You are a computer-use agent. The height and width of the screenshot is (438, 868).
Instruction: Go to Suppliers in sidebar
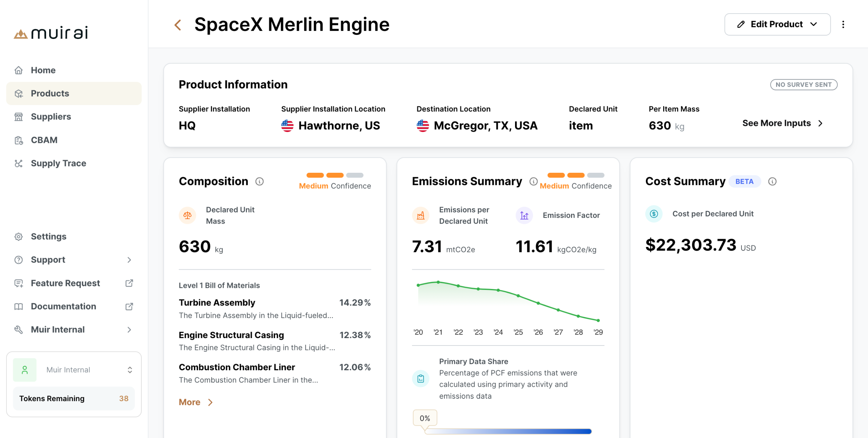(x=51, y=117)
